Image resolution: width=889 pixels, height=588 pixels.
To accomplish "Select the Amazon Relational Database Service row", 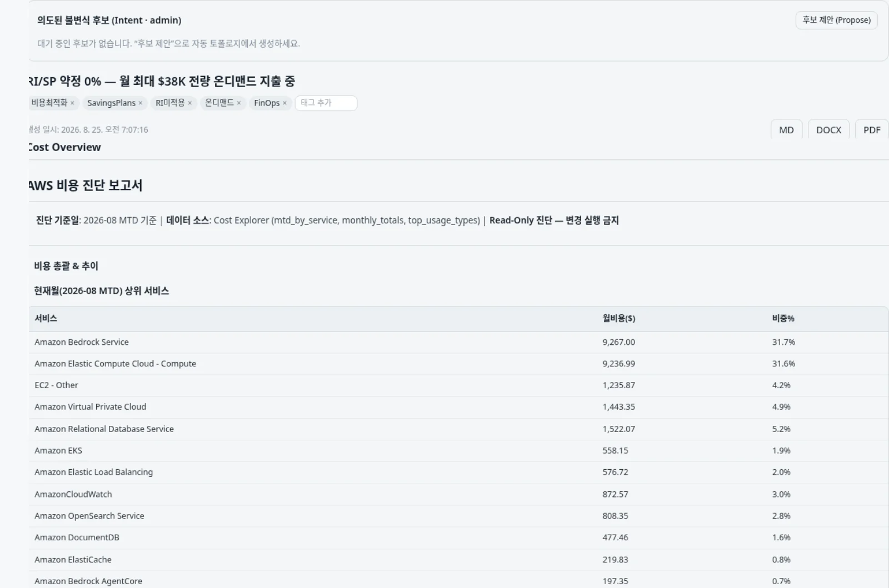I will coord(458,429).
